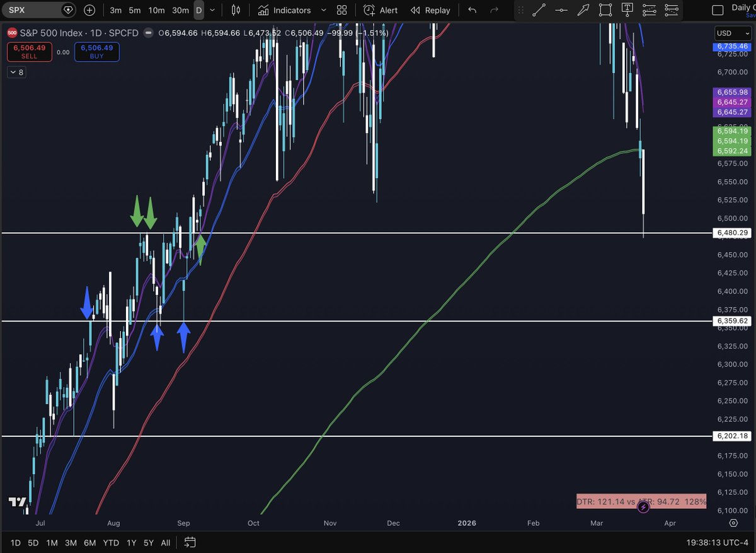
Task: Redo the last chart action
Action: coord(495,10)
